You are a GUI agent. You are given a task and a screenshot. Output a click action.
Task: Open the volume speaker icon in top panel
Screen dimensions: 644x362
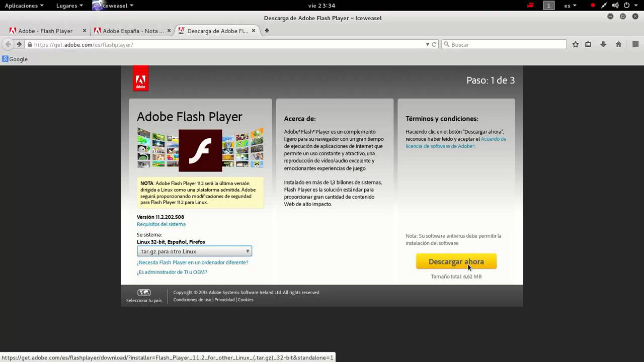[x=615, y=6]
